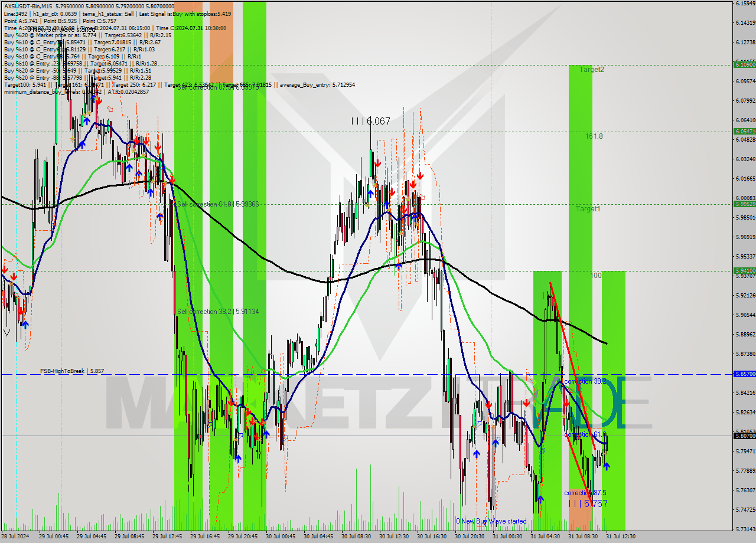The height and width of the screenshot is (543, 756).
Task: Click the Target1 level label
Action: pyautogui.click(x=588, y=209)
